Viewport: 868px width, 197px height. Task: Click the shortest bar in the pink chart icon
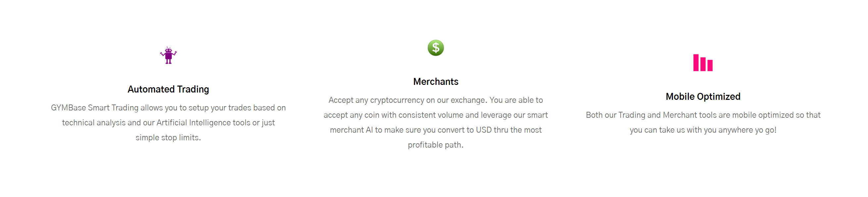(x=710, y=65)
